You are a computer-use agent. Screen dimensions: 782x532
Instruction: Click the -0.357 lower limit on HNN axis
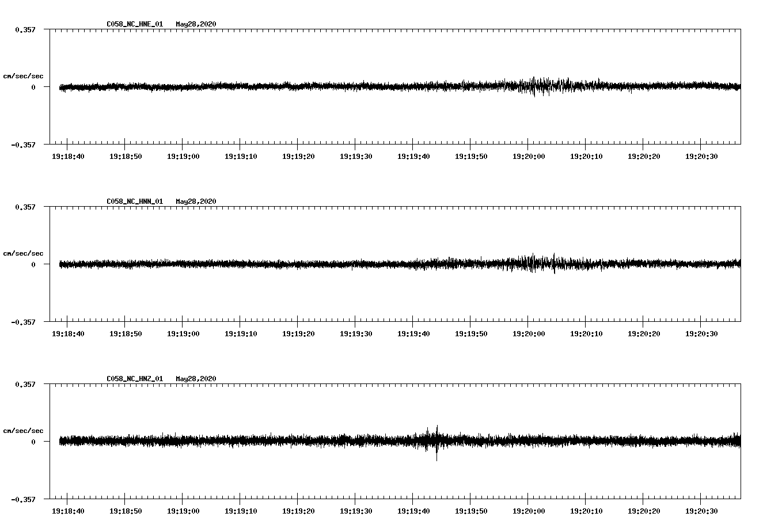click(23, 322)
